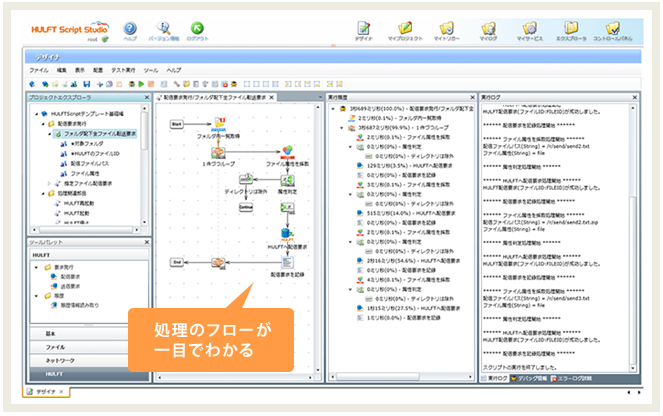This screenshot has width=663, height=416.
Task: Collapse the 要求発行 folder in tool palette
Action: tap(38, 268)
